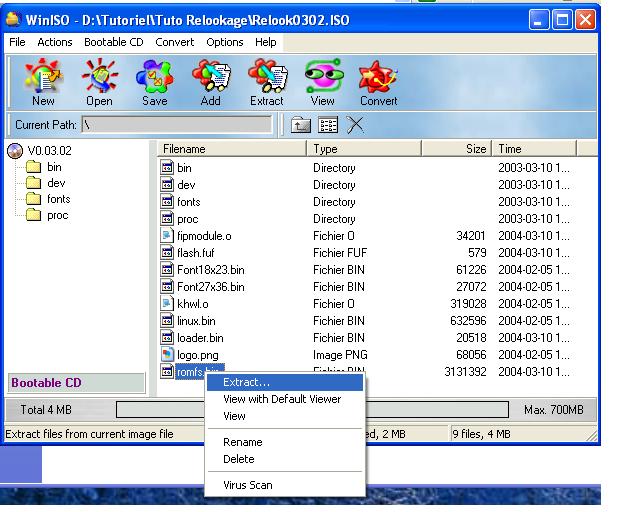640x512 pixels.
Task: Click the Max. 700MB label
Action: tap(554, 410)
